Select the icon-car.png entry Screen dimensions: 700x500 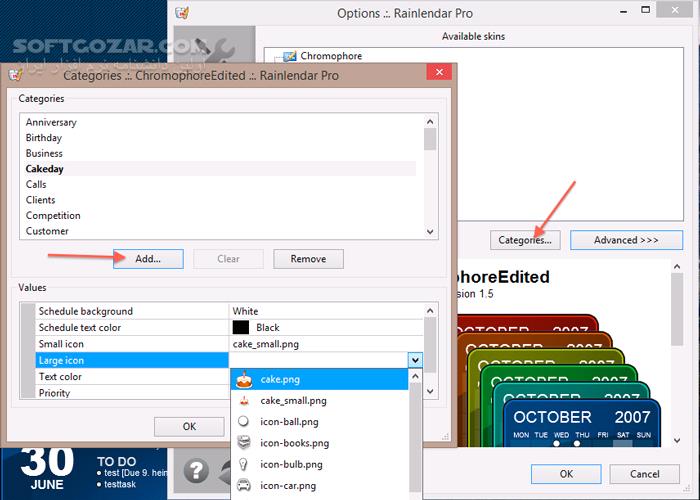(x=319, y=485)
